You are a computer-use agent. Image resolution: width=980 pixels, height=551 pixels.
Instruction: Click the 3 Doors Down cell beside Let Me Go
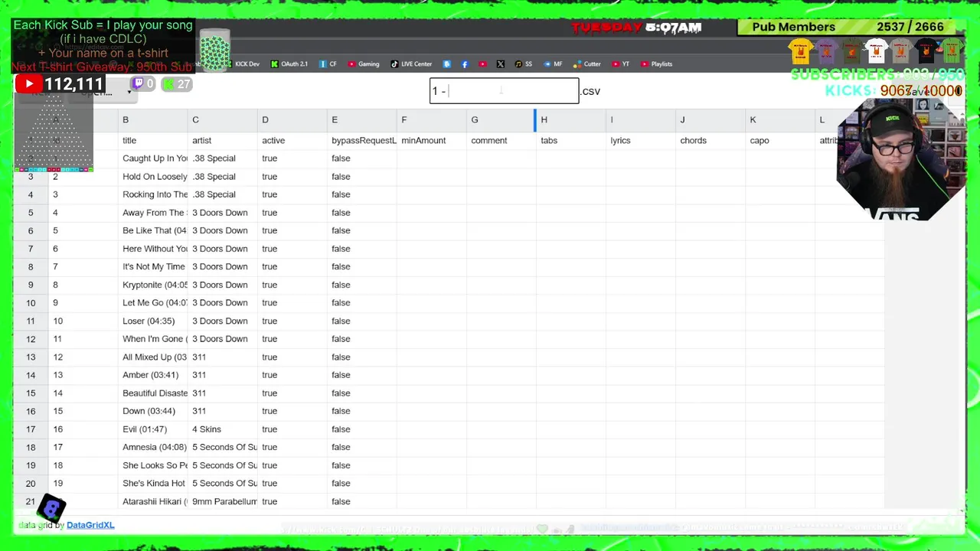pos(223,303)
